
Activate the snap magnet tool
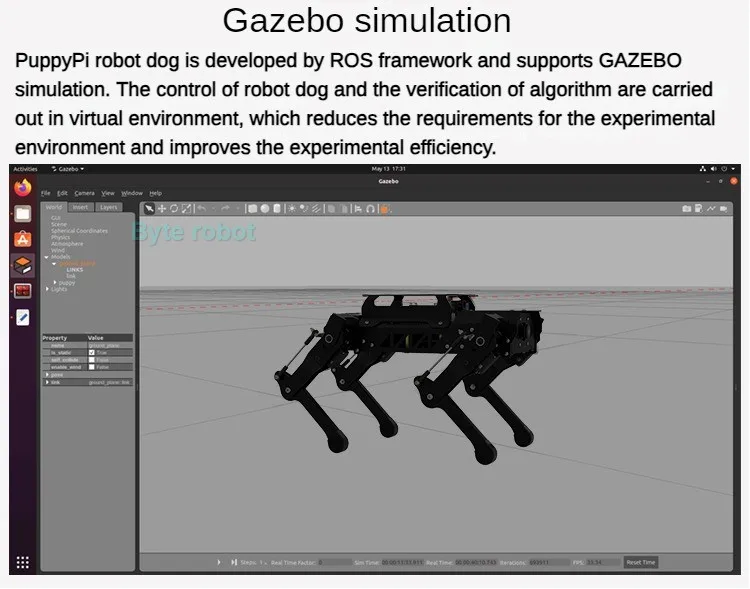pos(370,209)
